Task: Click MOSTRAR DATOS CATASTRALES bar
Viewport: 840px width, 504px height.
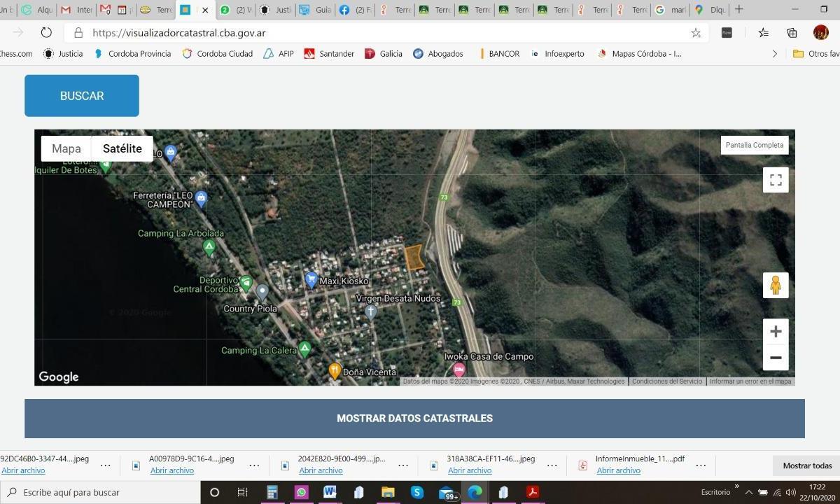Action: (x=414, y=419)
